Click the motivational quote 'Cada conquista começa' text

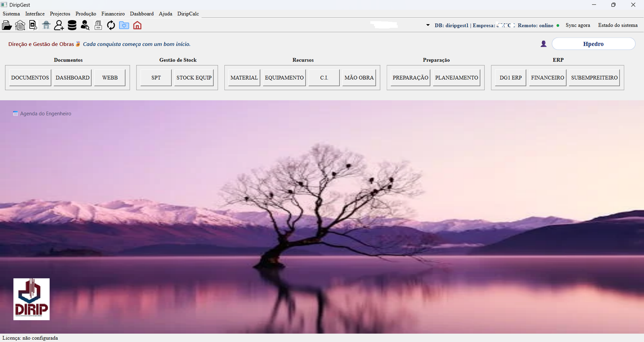coord(136,44)
